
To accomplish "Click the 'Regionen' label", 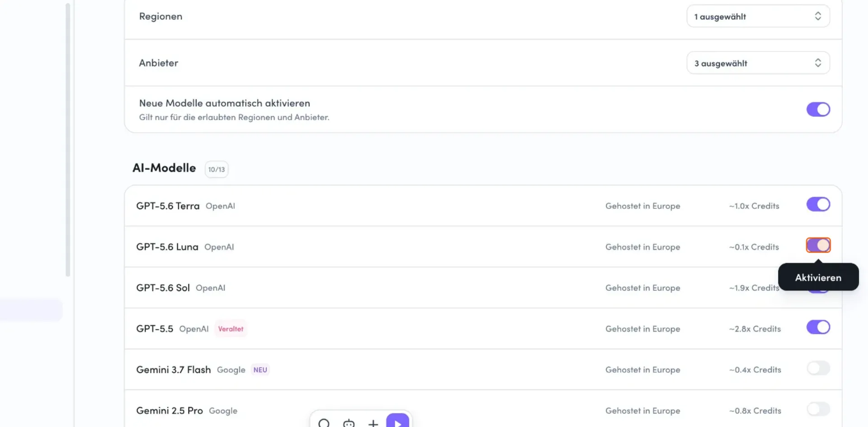I will coord(160,16).
